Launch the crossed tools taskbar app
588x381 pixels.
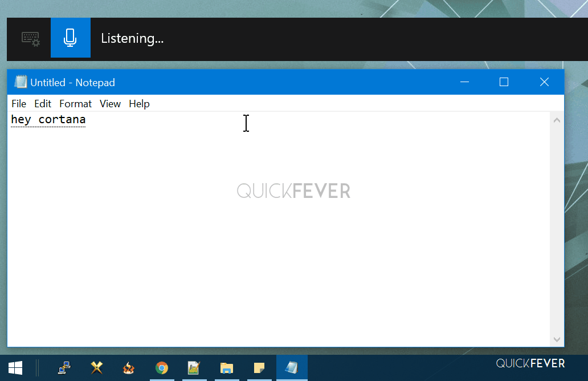click(x=97, y=368)
